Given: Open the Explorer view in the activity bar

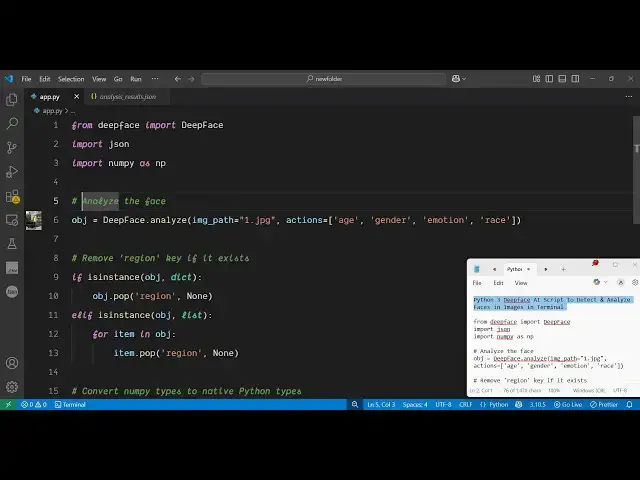Looking at the screenshot, I should coord(12,100).
